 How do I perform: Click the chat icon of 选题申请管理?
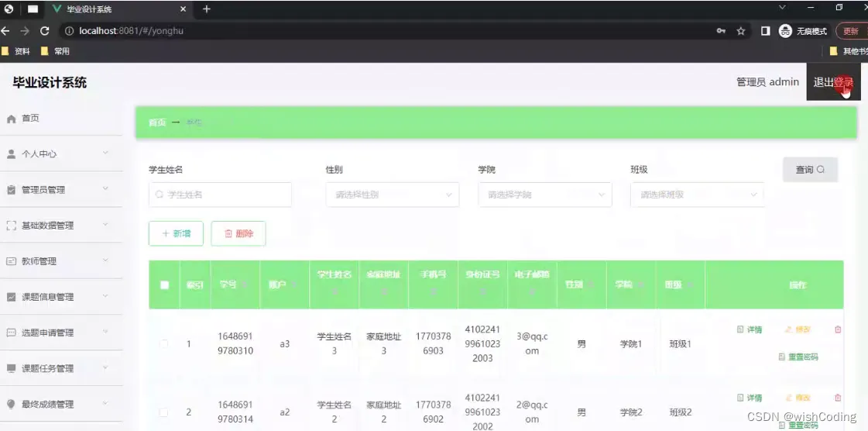tap(11, 333)
